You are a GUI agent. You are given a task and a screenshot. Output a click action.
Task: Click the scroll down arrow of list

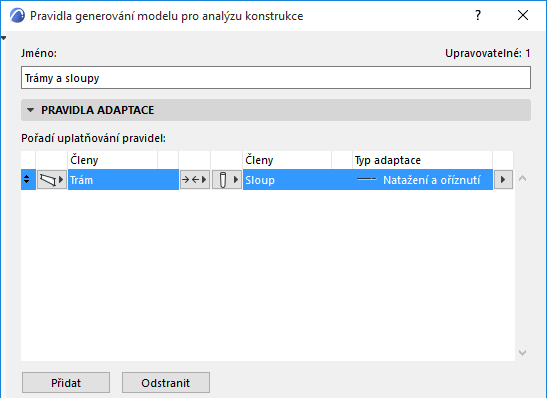click(522, 353)
